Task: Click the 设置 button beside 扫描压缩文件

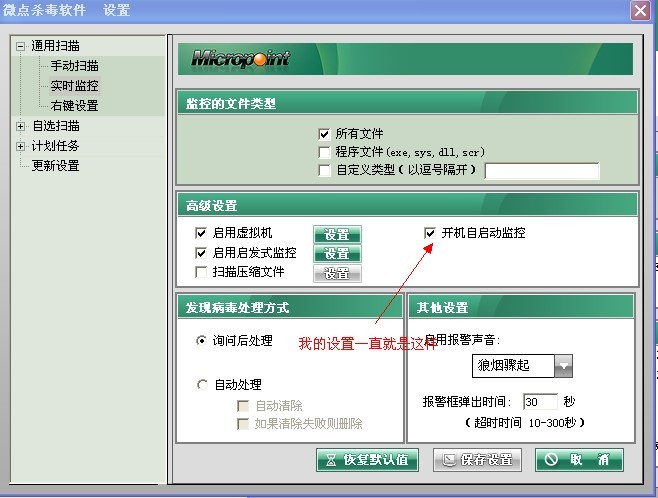Action: pos(337,274)
